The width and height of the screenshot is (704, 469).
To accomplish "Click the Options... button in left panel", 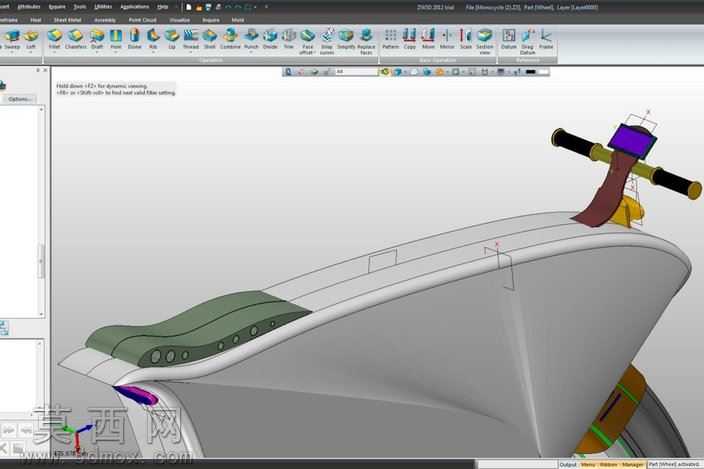I will 19,99.
